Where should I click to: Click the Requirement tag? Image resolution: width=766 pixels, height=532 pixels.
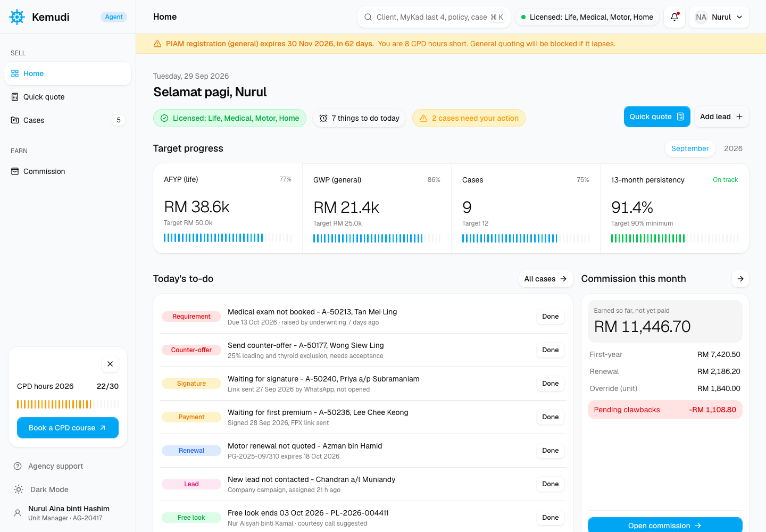[191, 317]
